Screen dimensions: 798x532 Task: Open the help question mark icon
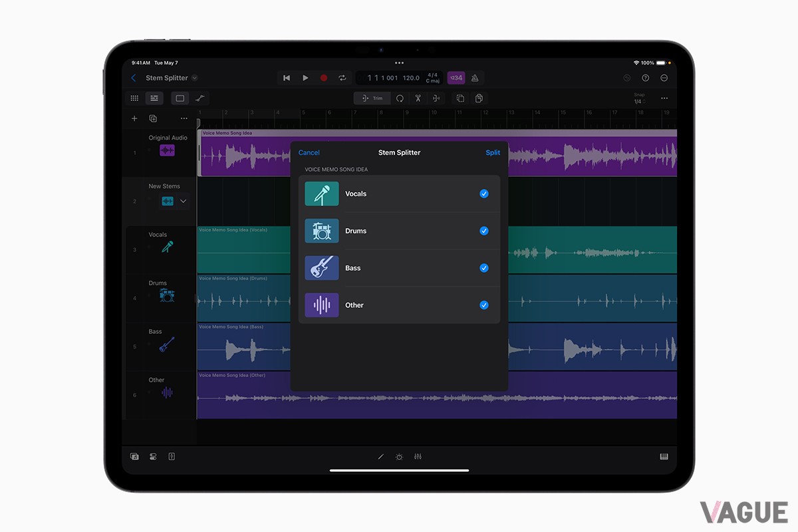click(x=645, y=78)
